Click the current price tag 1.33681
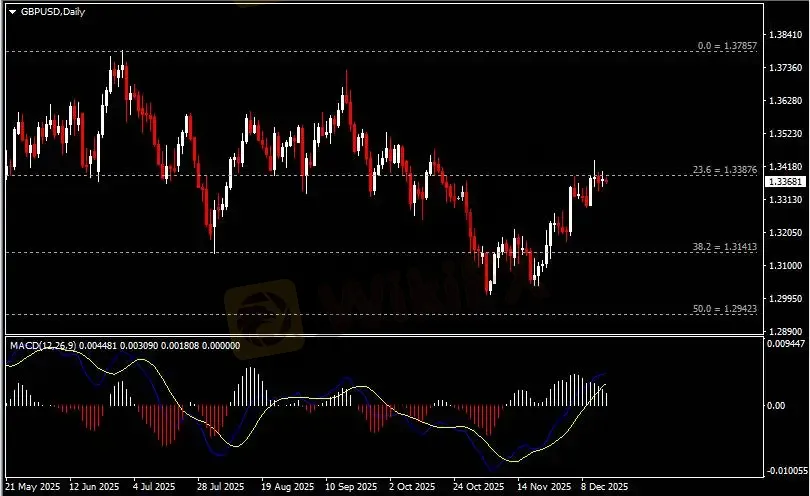 point(785,182)
